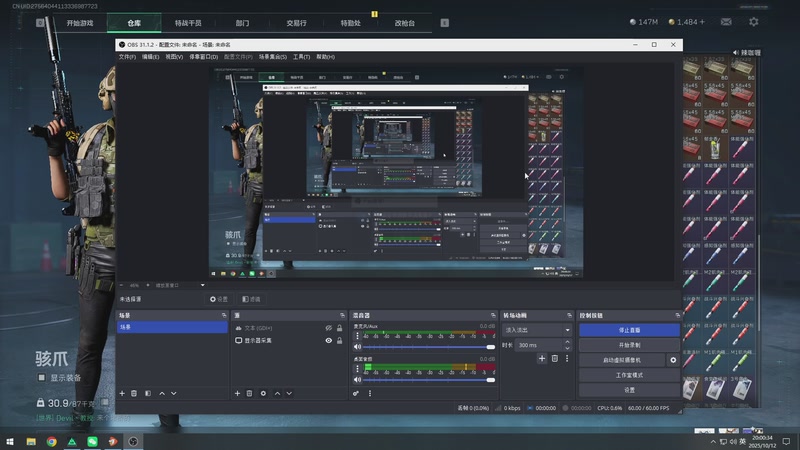The width and height of the screenshot is (800, 450).
Task: Open advanced audio properties gears icon
Action: 356,393
